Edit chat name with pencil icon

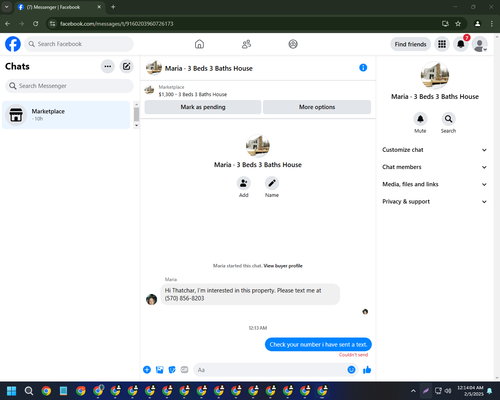tap(272, 183)
